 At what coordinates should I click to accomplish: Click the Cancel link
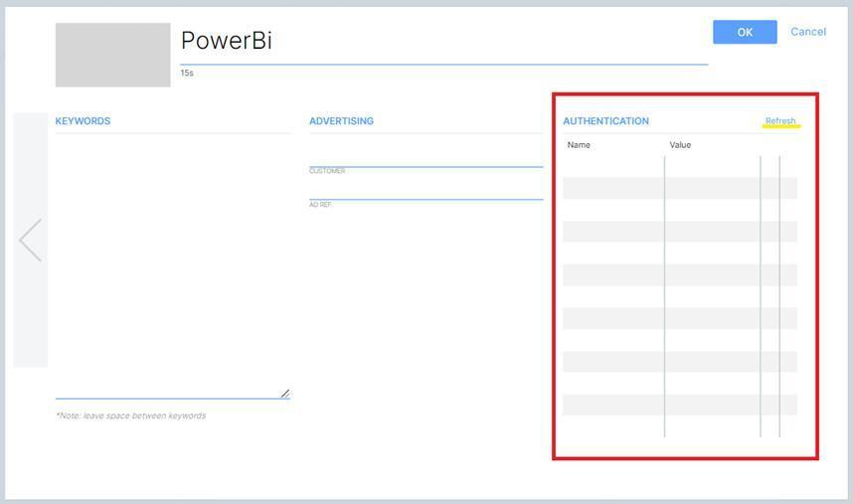[808, 32]
